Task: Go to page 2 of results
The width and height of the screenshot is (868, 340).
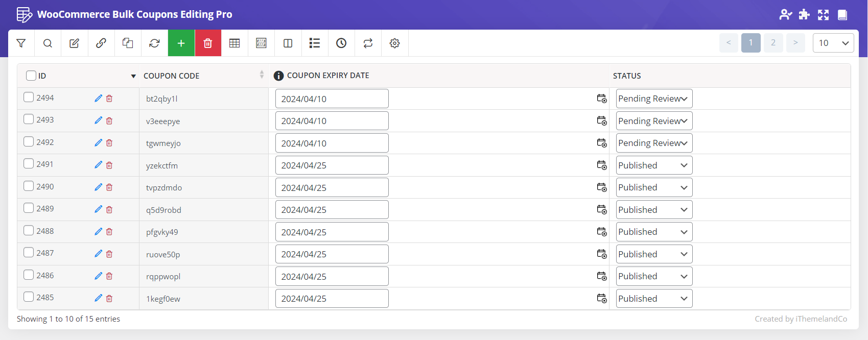Action: 773,43
